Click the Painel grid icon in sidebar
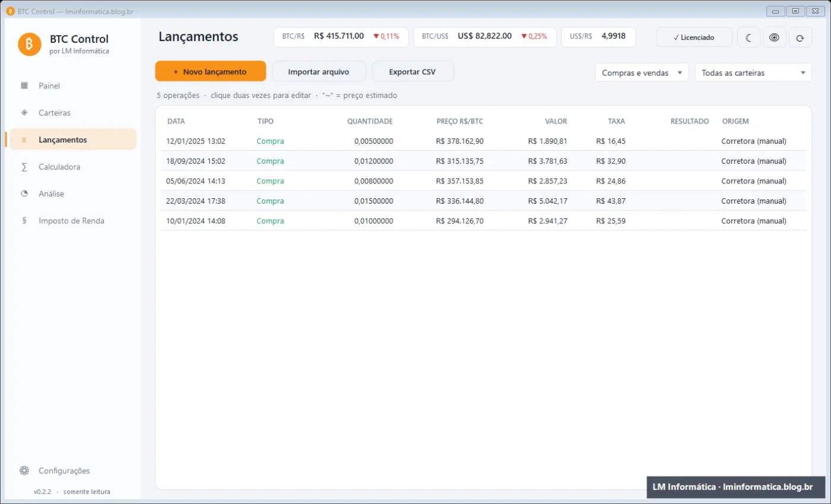The height and width of the screenshot is (504, 831). pyautogui.click(x=24, y=85)
